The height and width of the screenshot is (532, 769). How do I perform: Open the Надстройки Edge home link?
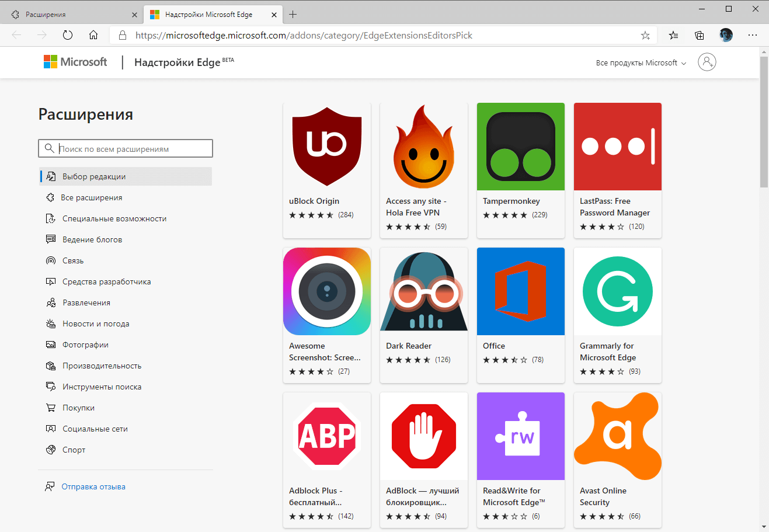[184, 62]
